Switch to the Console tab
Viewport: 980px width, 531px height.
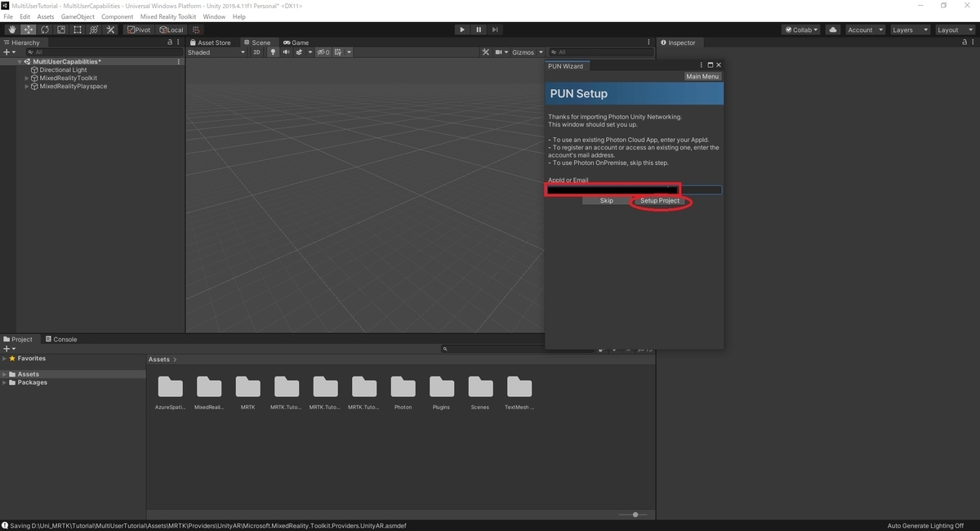click(61, 339)
